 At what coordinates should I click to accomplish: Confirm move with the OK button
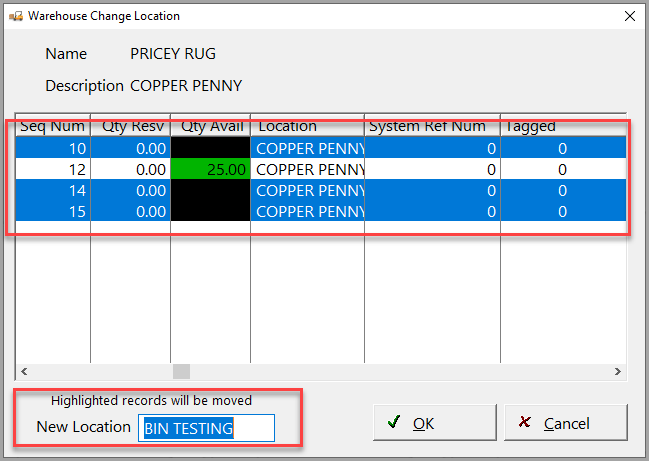point(435,423)
